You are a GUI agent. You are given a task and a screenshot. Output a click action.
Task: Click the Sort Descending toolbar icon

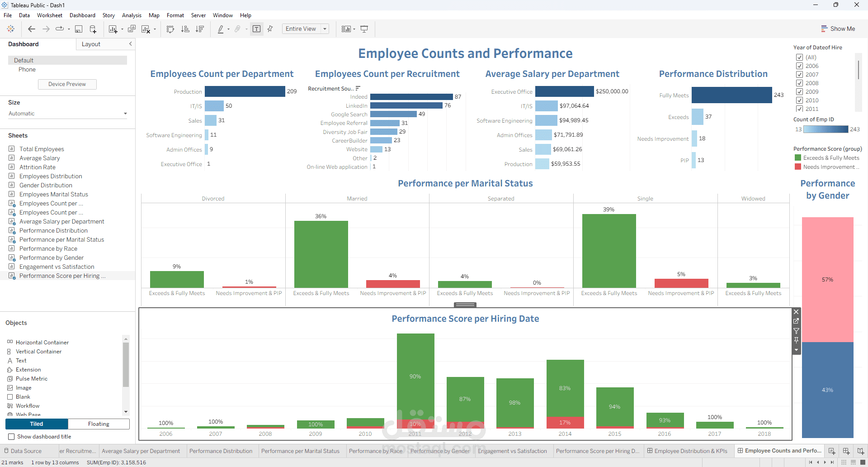200,29
